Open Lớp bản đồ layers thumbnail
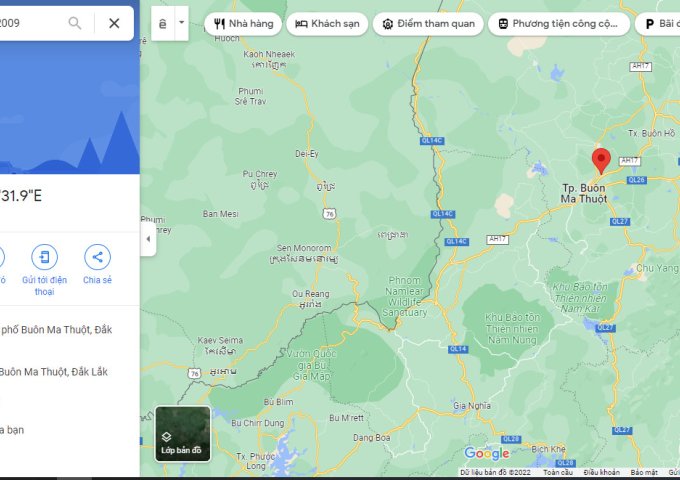 click(183, 434)
